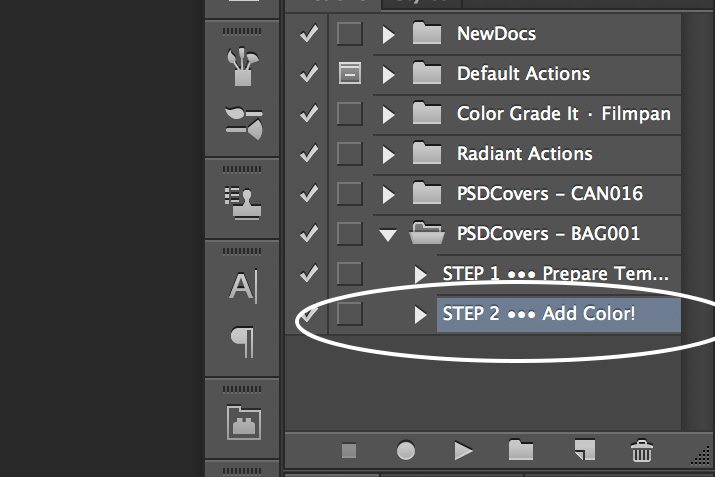The height and width of the screenshot is (477, 715).
Task: Select Color Grade It · Filmpan set name
Action: point(564,114)
